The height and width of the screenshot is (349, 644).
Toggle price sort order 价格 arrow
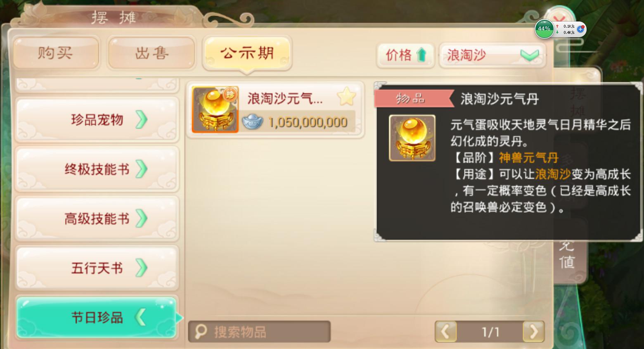[x=405, y=55]
